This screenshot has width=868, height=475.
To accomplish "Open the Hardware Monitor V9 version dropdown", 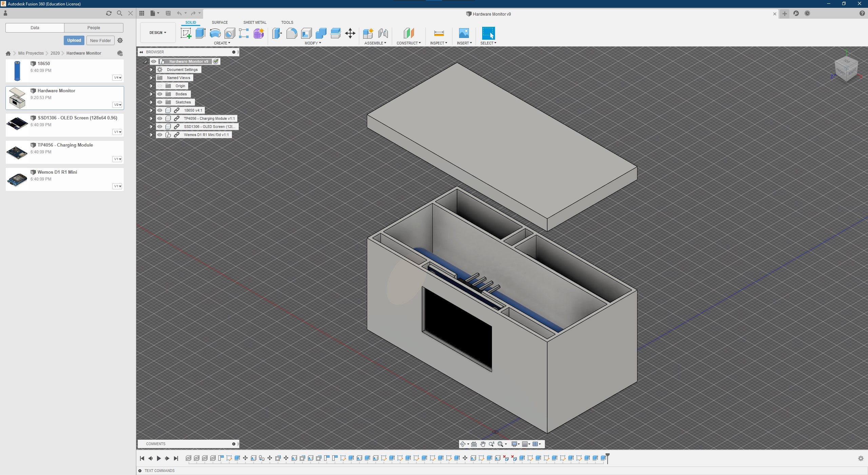I will (x=117, y=105).
